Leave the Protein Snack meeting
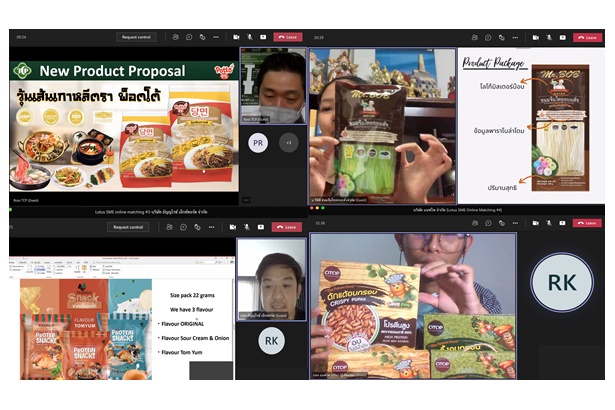The width and height of the screenshot is (615, 410). (x=287, y=227)
